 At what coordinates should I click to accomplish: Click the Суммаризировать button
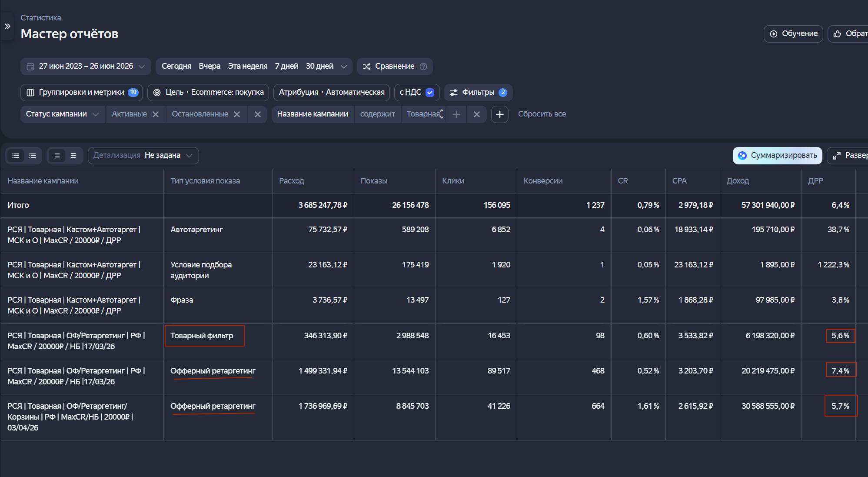[x=777, y=155]
